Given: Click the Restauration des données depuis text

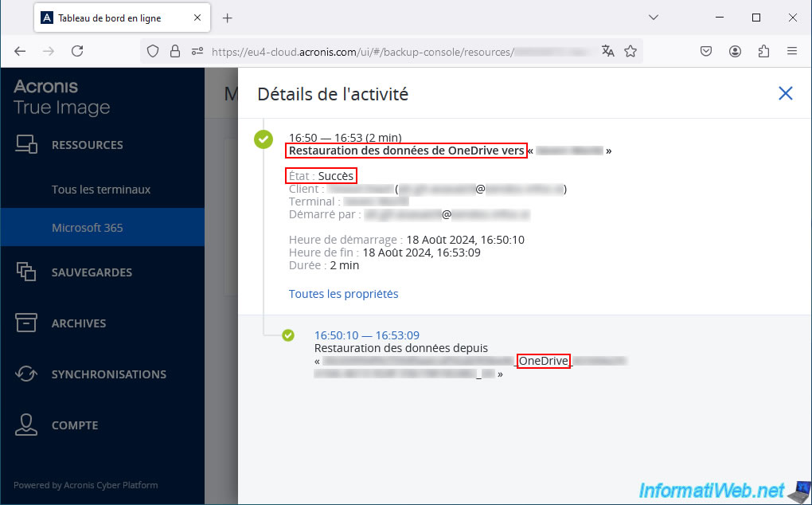Looking at the screenshot, I should [400, 348].
